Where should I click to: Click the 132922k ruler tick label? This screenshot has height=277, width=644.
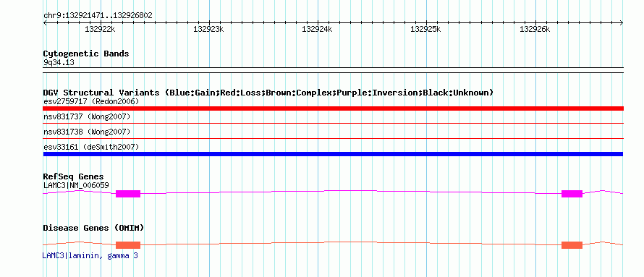click(x=100, y=29)
